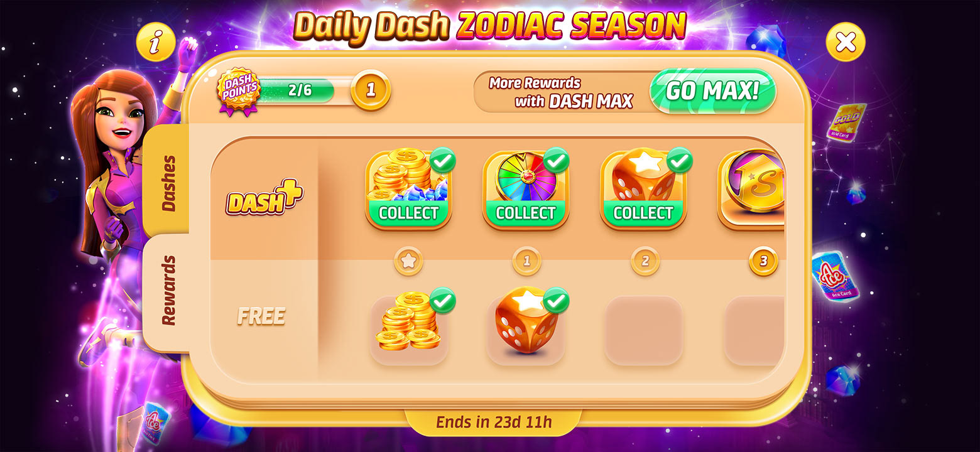Tap the GO MAX! button
This screenshot has width=980, height=452.
[x=712, y=91]
